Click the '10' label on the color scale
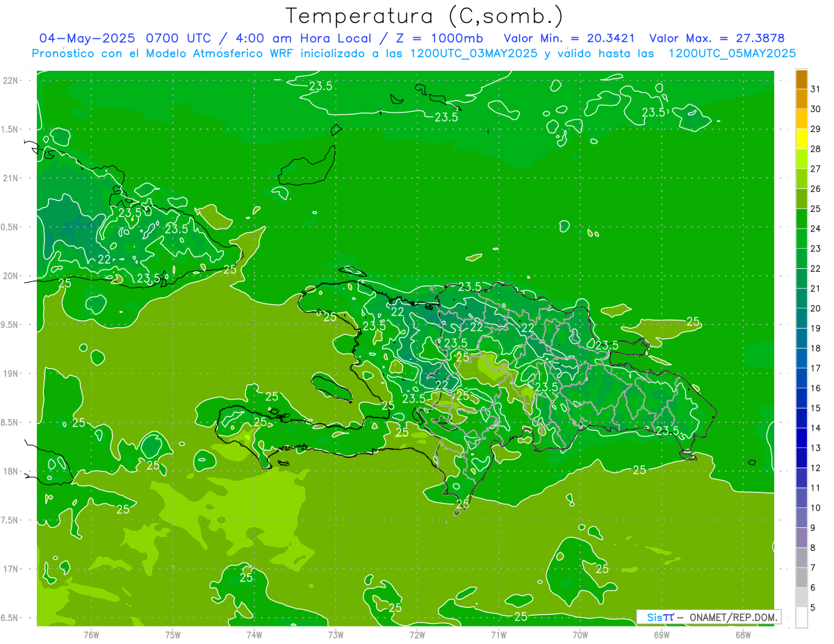 tap(815, 508)
